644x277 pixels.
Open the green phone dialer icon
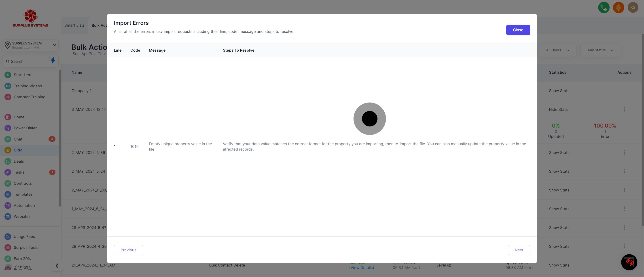pos(604,7)
